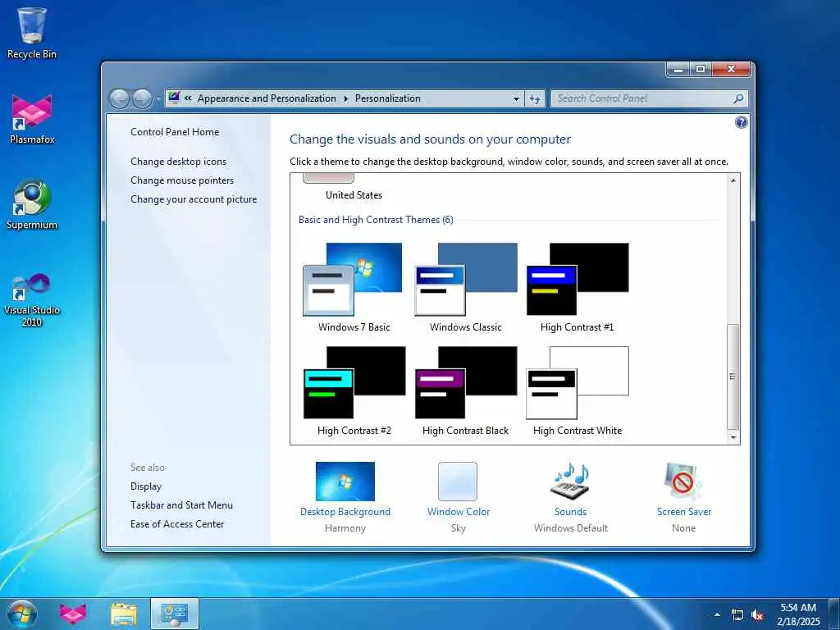Select the High Contrast #2 theme
840x630 pixels.
click(354, 391)
